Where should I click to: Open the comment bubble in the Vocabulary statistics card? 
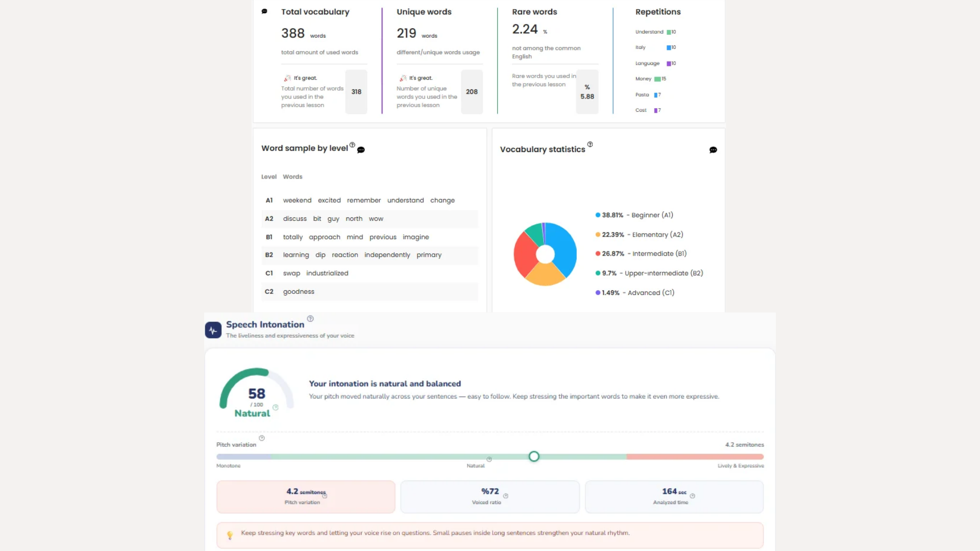point(713,150)
